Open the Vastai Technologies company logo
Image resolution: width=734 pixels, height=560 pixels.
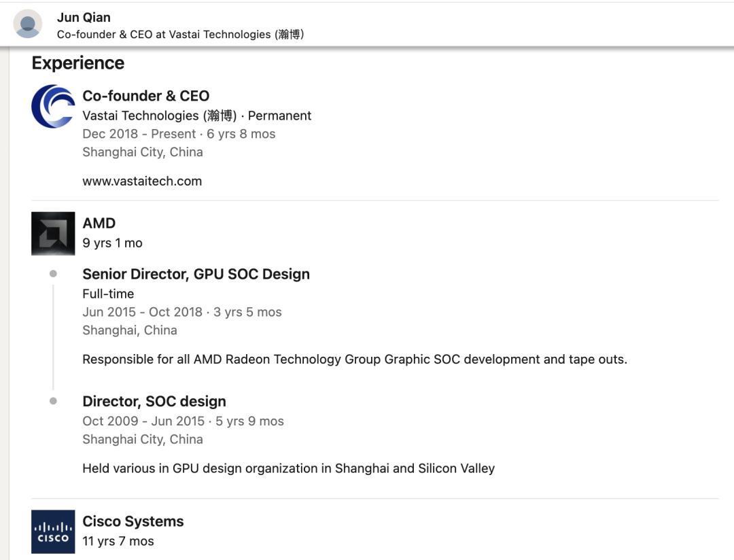[53, 107]
